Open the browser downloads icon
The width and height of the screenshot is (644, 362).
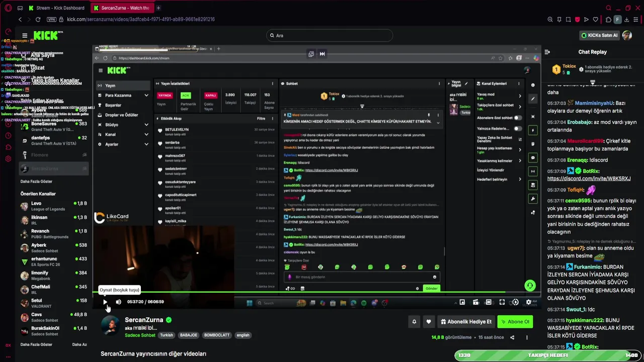click(626, 20)
